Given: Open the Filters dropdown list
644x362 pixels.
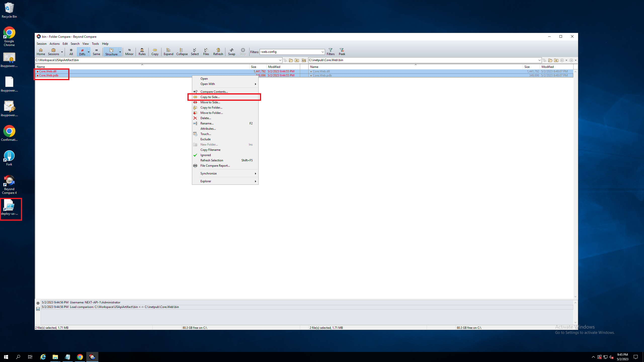Looking at the screenshot, I should point(323,52).
